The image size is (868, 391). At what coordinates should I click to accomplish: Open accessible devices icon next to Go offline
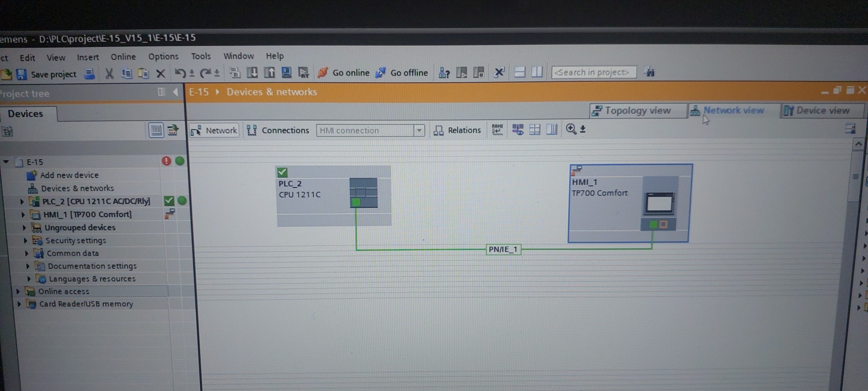(x=444, y=72)
